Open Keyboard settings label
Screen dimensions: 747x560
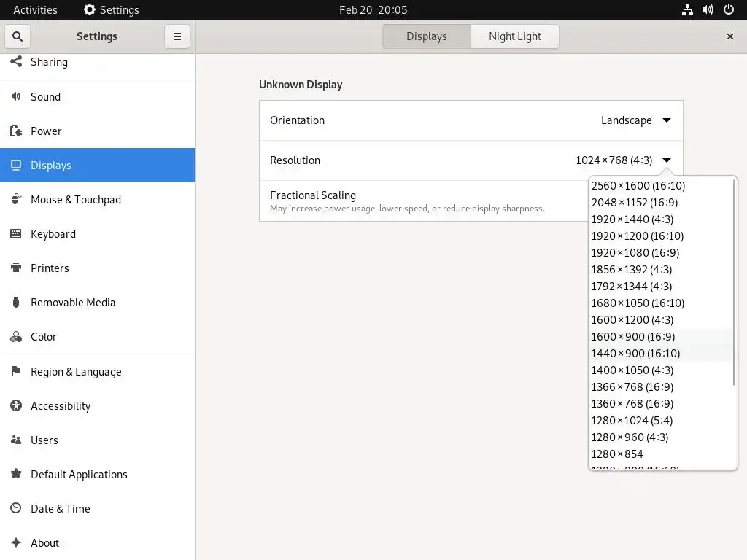click(53, 234)
